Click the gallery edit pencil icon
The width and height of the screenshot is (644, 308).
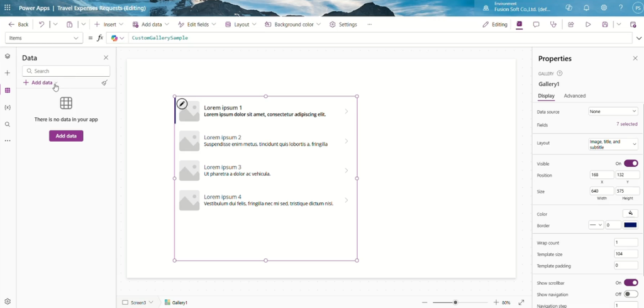(x=182, y=104)
